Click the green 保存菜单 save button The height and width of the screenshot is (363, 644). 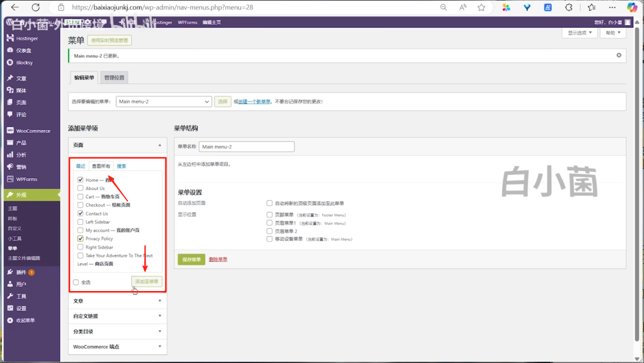[x=191, y=259]
